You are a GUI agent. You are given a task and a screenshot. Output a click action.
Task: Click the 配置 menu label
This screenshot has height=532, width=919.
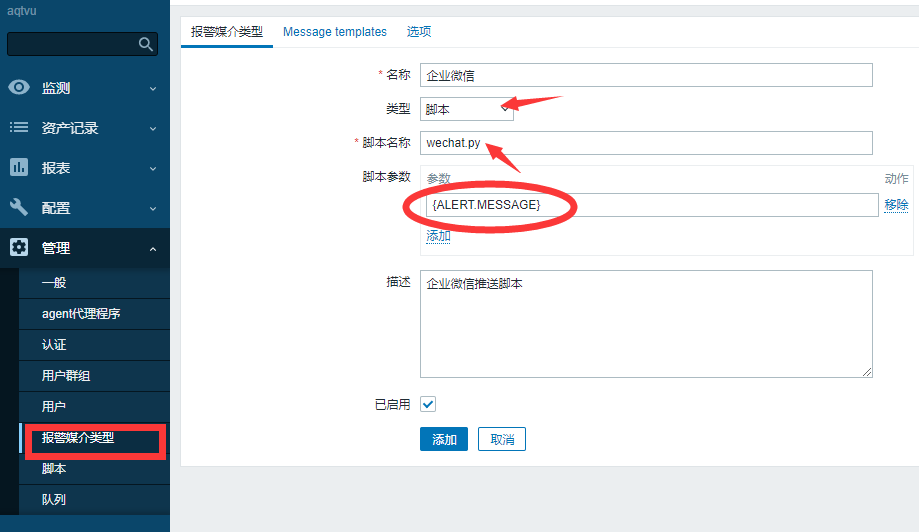[56, 208]
